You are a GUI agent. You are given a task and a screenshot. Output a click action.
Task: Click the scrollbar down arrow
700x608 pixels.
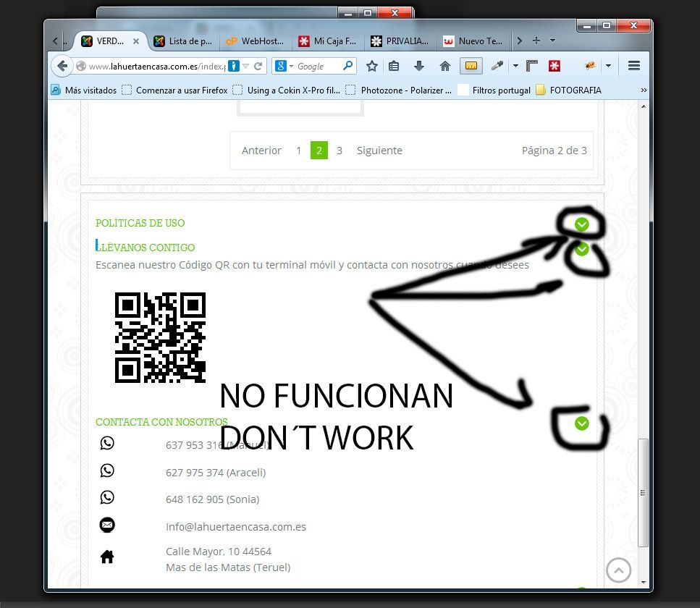pyautogui.click(x=644, y=582)
